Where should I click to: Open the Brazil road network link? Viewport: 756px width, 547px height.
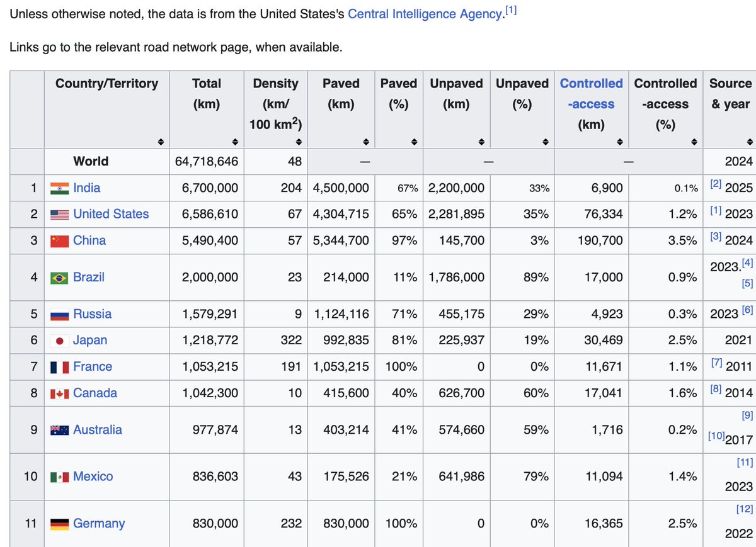pyautogui.click(x=89, y=277)
